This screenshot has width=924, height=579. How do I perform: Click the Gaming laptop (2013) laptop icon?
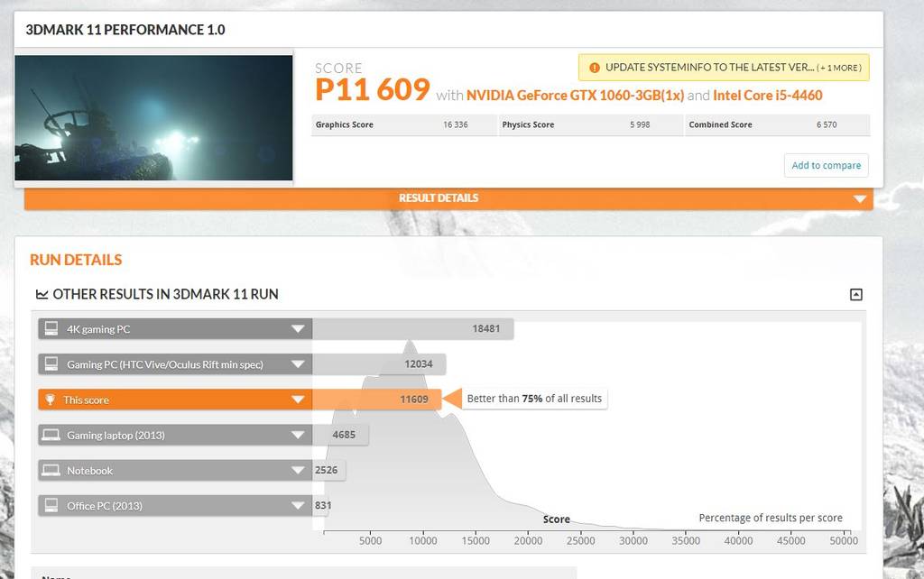(x=51, y=436)
